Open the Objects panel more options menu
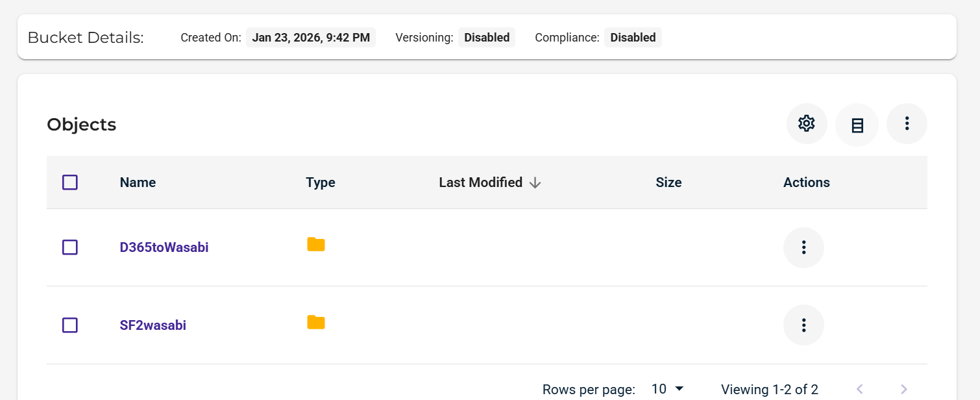Image resolution: width=980 pixels, height=400 pixels. [x=907, y=123]
